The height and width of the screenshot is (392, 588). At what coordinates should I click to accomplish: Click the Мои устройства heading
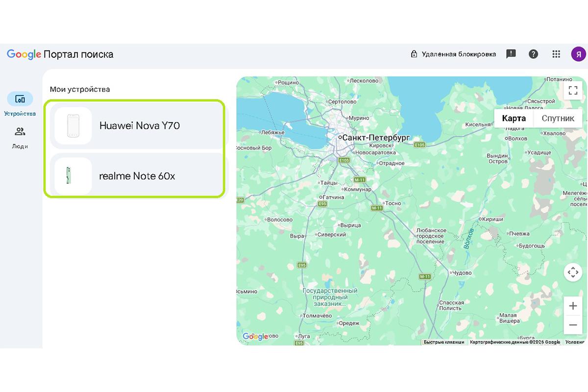tap(80, 89)
